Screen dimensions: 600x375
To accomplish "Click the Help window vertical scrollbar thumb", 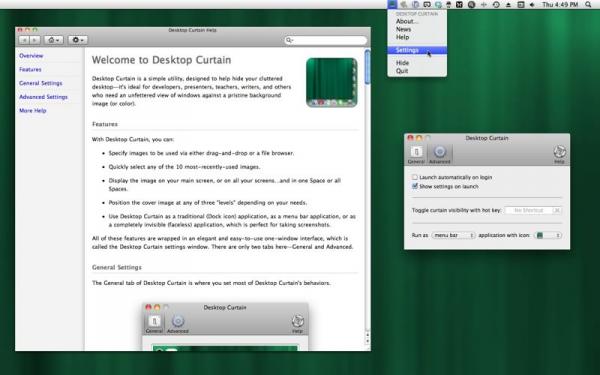I will point(367,67).
